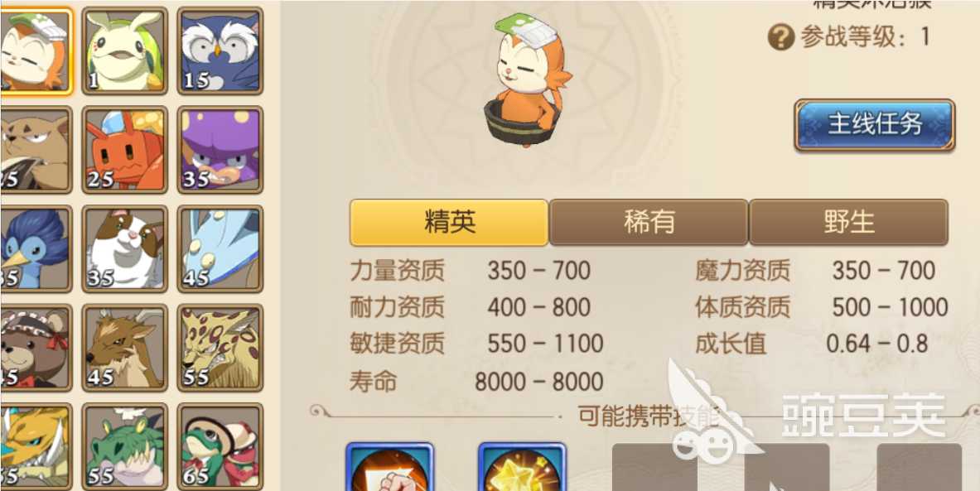This screenshot has height=491, width=980.
Task: Choose the green rabbit pet level 1
Action: [x=125, y=51]
